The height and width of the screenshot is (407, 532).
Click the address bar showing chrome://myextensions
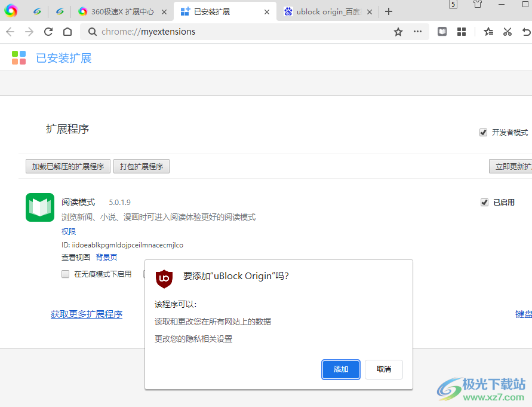[x=239, y=32]
